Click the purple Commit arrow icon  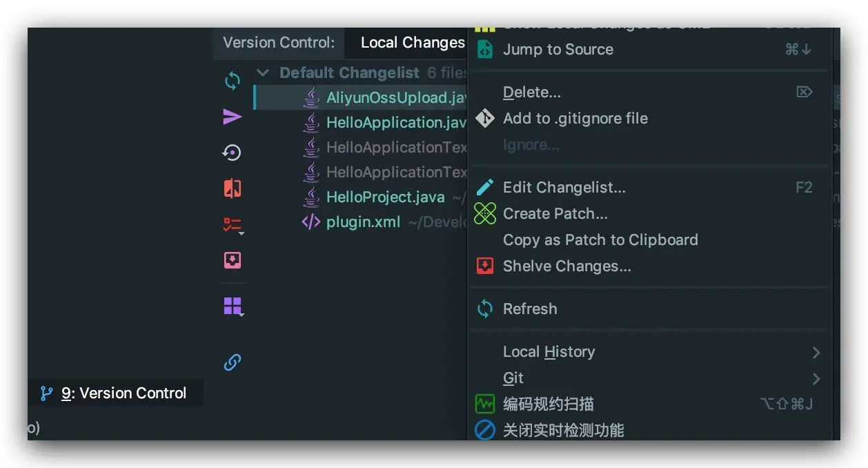[233, 117]
